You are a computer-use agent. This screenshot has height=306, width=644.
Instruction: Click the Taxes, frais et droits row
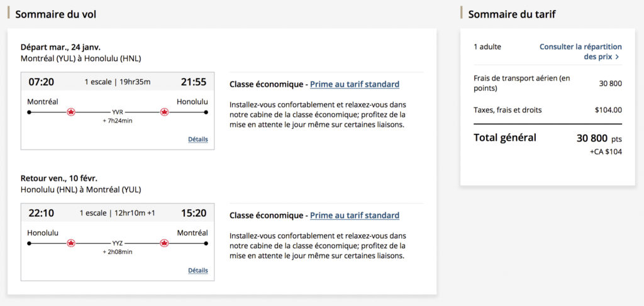click(x=547, y=110)
